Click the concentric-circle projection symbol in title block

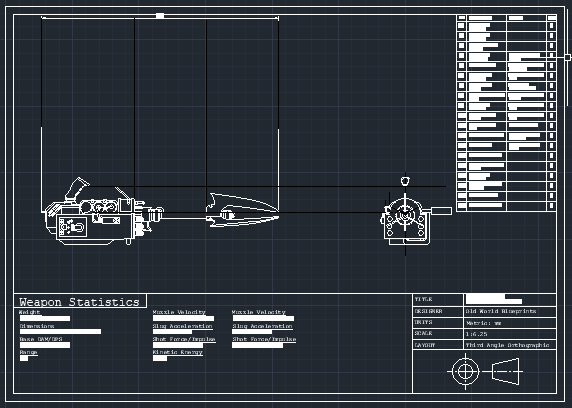[x=465, y=372]
